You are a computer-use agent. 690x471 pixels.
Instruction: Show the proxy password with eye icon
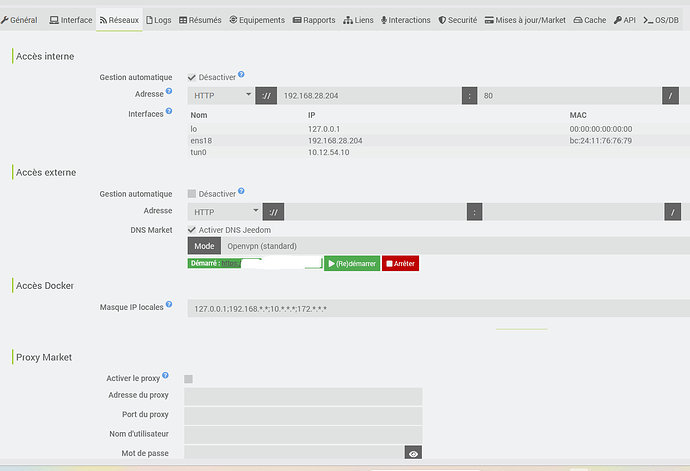413,453
